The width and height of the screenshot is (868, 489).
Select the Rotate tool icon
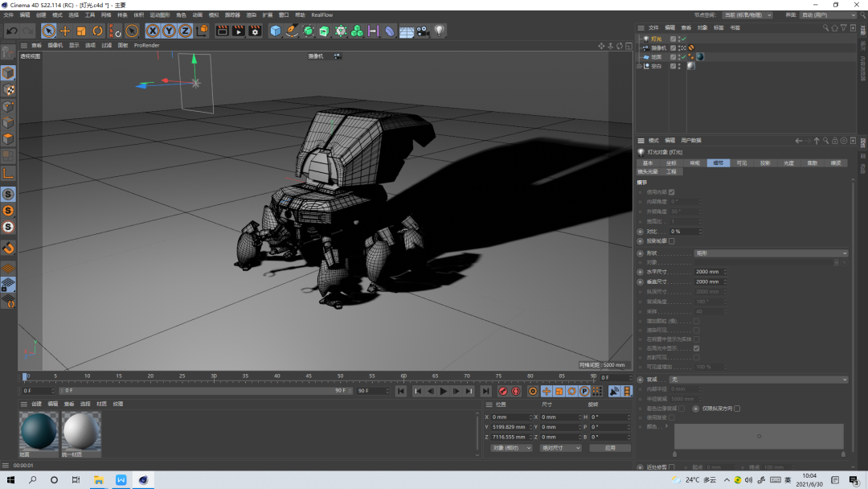coord(97,31)
